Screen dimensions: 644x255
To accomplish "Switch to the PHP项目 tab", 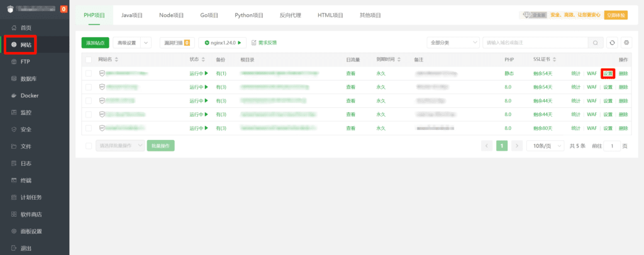I will (x=94, y=15).
